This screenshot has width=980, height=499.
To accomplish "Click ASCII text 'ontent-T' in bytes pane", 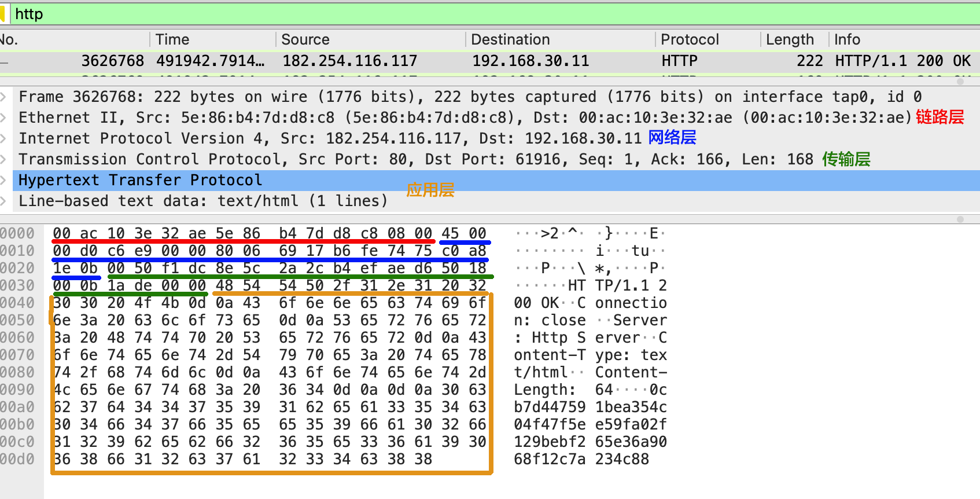I will coord(550,355).
